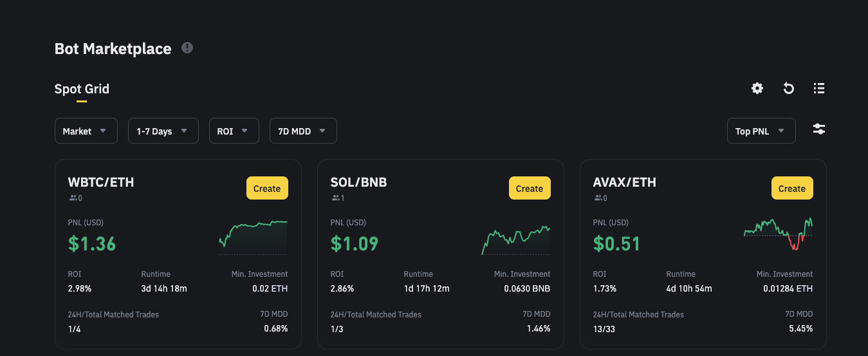Click the copiers icon under AVAX/ETH

coord(598,198)
